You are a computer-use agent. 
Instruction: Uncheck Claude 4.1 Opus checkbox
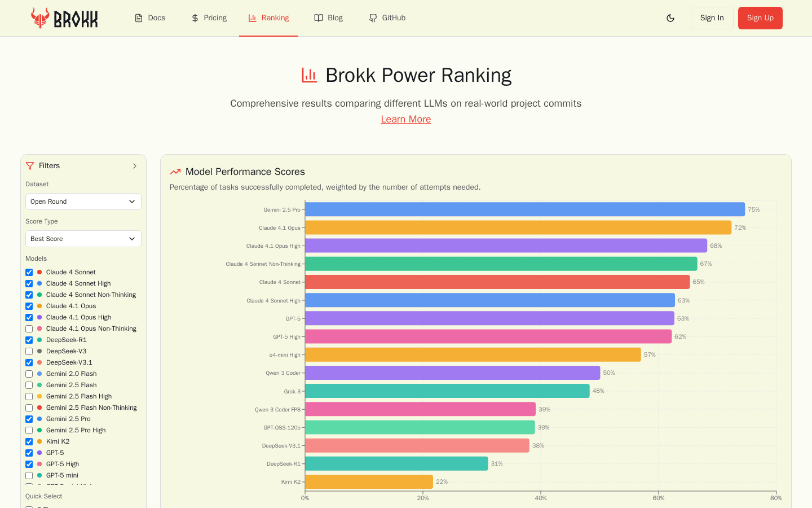(x=29, y=306)
